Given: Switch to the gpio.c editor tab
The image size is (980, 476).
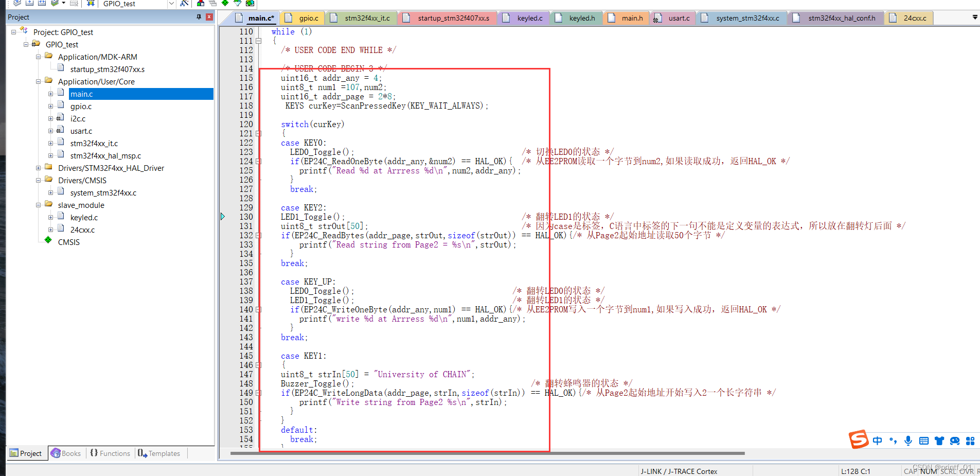Looking at the screenshot, I should (x=303, y=18).
